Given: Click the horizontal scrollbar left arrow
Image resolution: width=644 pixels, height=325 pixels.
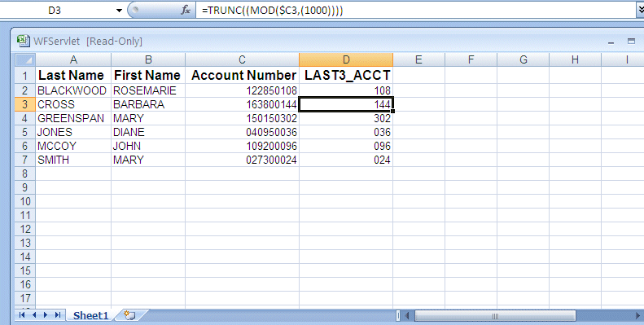Looking at the screenshot, I should (x=407, y=316).
